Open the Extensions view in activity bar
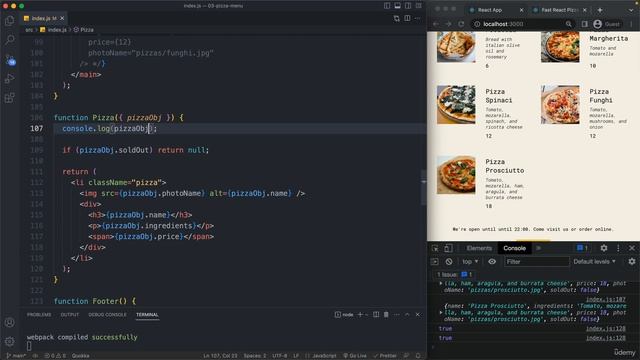The image size is (640, 360). (9, 98)
